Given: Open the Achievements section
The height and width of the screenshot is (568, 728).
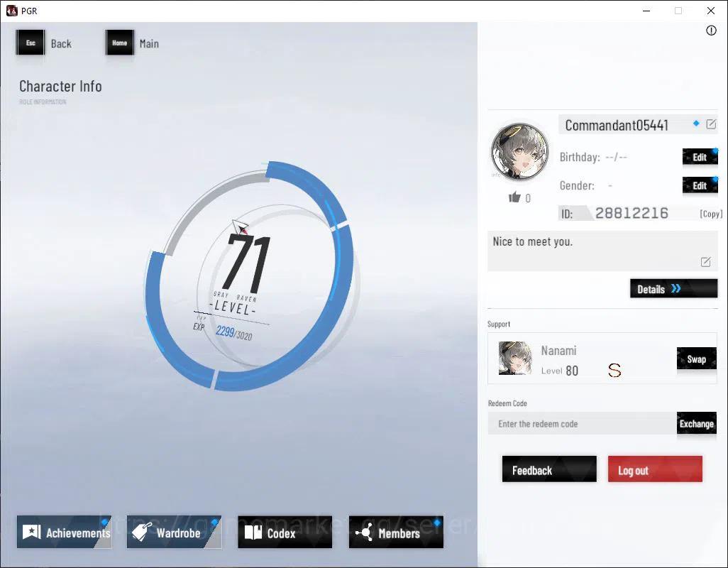Looking at the screenshot, I should pos(65,532).
